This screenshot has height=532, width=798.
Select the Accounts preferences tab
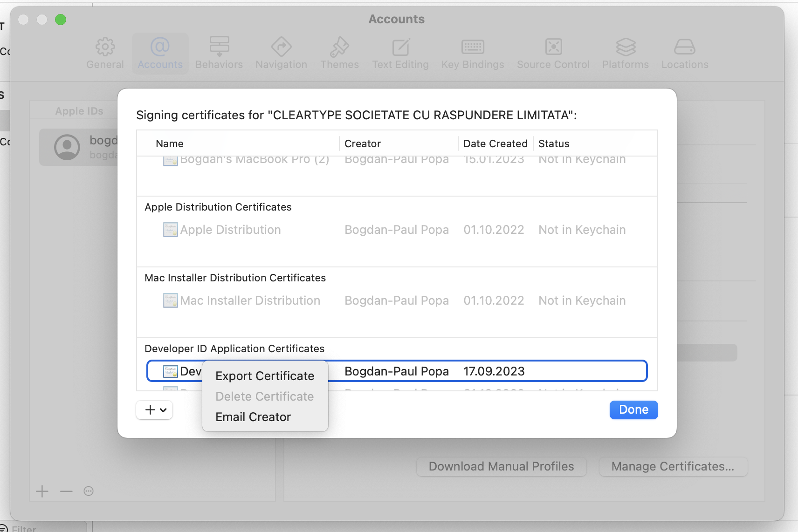160,54
